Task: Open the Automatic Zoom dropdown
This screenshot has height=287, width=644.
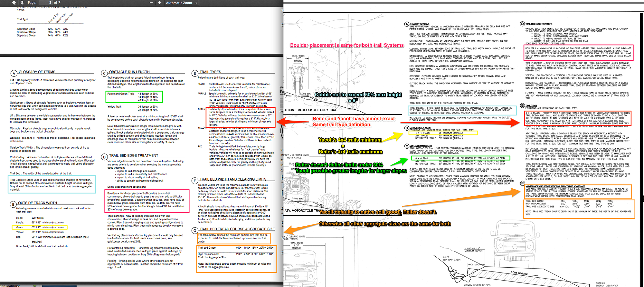Action: click(x=182, y=3)
